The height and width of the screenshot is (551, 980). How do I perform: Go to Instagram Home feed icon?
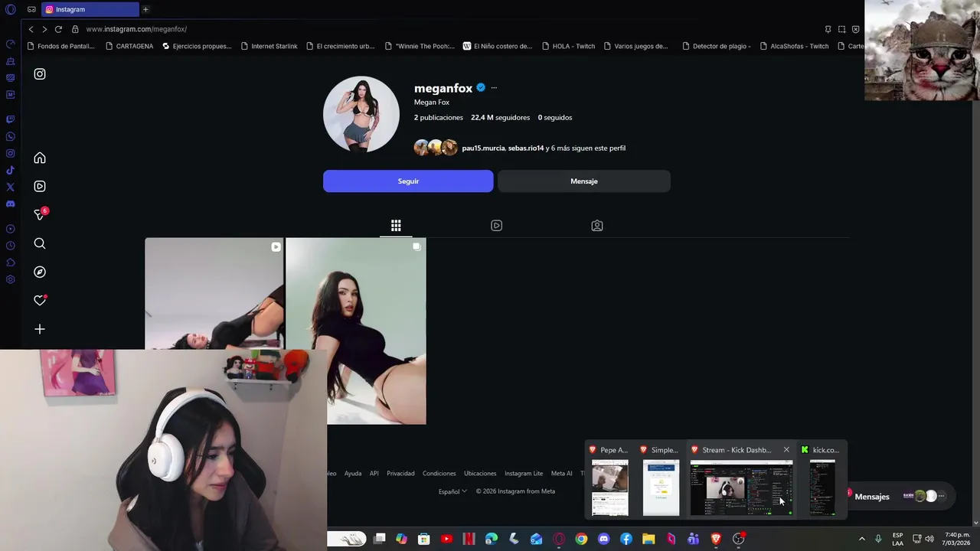coord(40,158)
